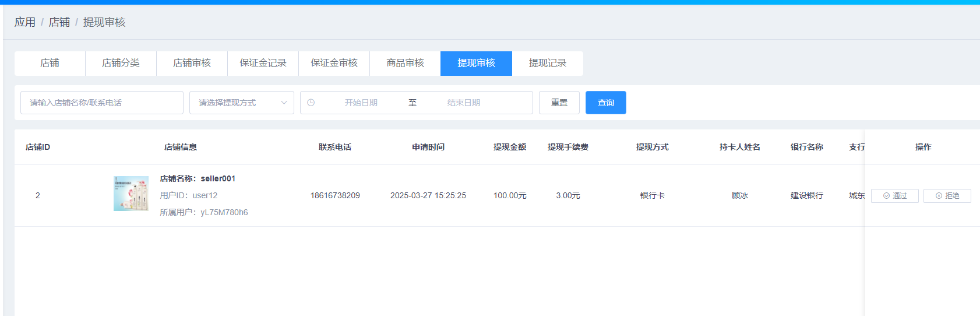Select the 提现审核 tab
Viewport: 980px width, 316px height.
click(476, 63)
